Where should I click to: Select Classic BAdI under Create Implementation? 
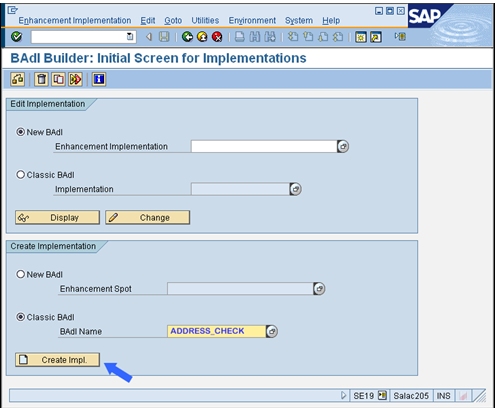(20, 317)
